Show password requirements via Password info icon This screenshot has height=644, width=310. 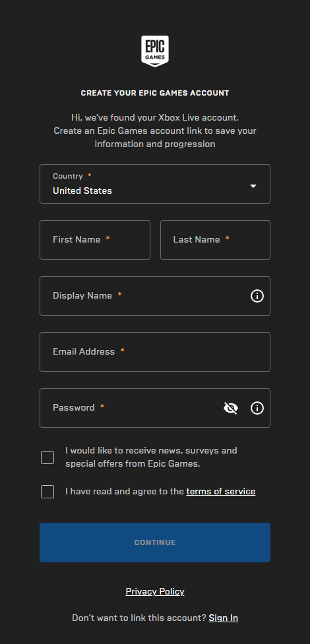(x=257, y=408)
